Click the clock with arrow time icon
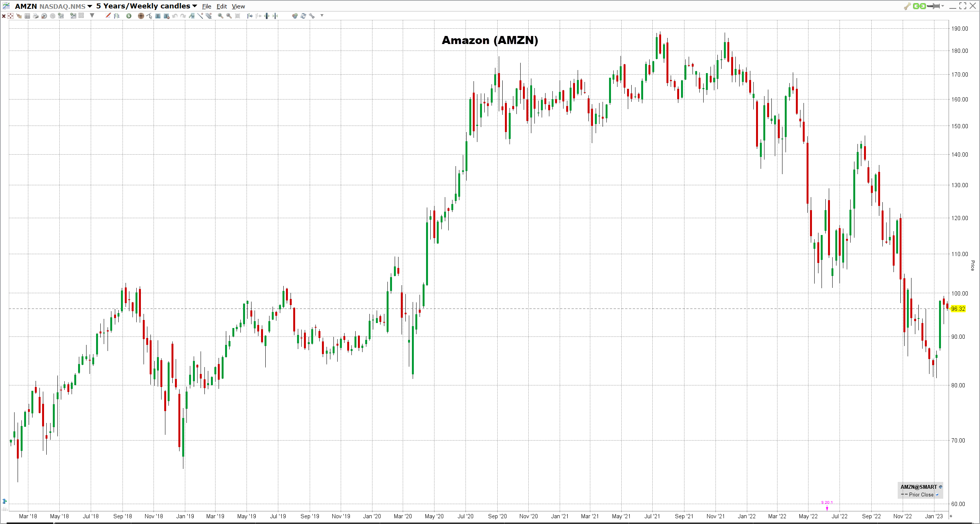Image resolution: width=980 pixels, height=524 pixels. pyautogui.click(x=44, y=16)
